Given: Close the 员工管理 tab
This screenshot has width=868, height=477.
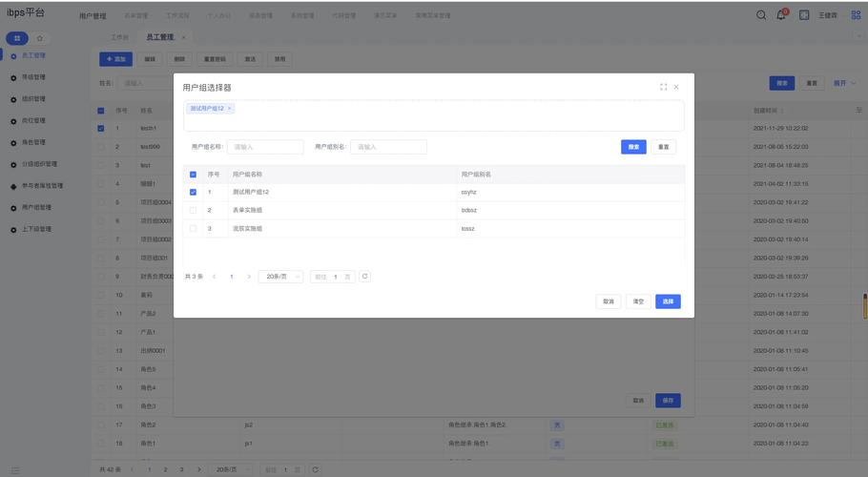Looking at the screenshot, I should (x=183, y=37).
